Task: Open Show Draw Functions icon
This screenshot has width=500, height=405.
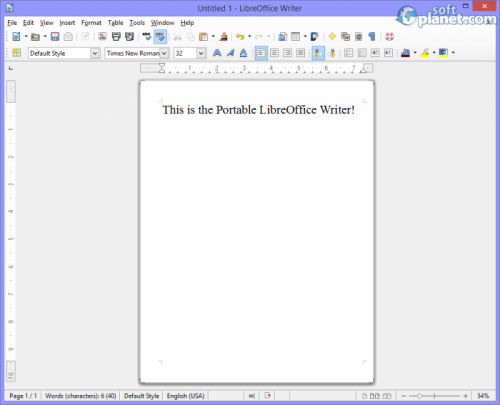Action: pyautogui.click(x=315, y=36)
